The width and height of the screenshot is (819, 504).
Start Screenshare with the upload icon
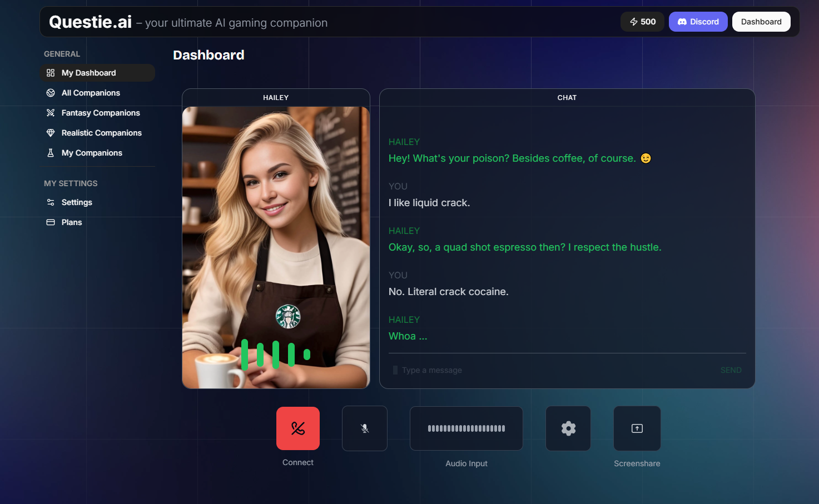click(x=637, y=428)
